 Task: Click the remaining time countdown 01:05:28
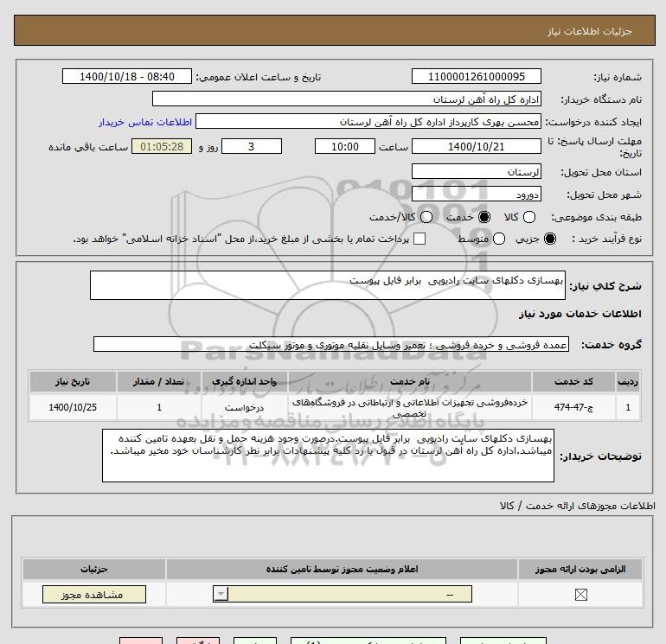pyautogui.click(x=162, y=146)
